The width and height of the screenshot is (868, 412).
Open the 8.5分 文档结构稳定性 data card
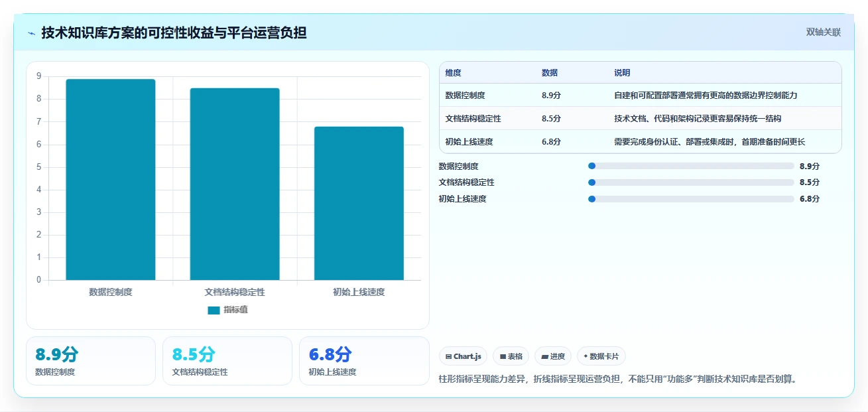(x=227, y=361)
